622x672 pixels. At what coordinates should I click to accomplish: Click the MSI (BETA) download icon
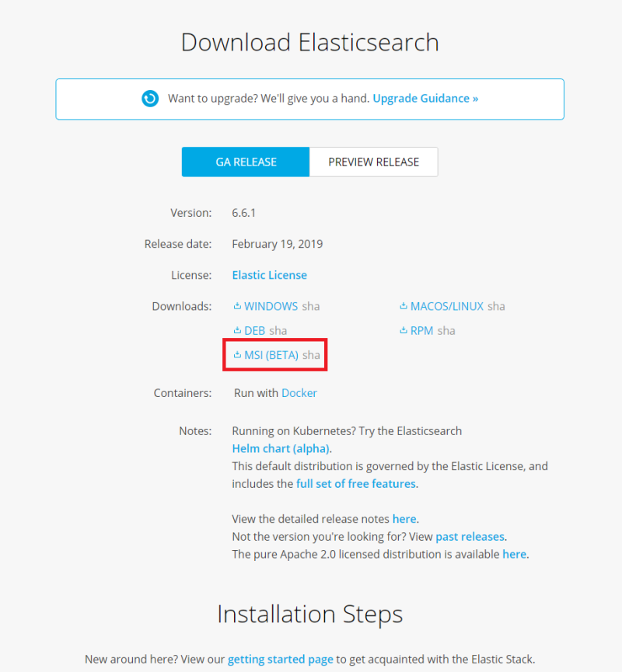tap(238, 354)
